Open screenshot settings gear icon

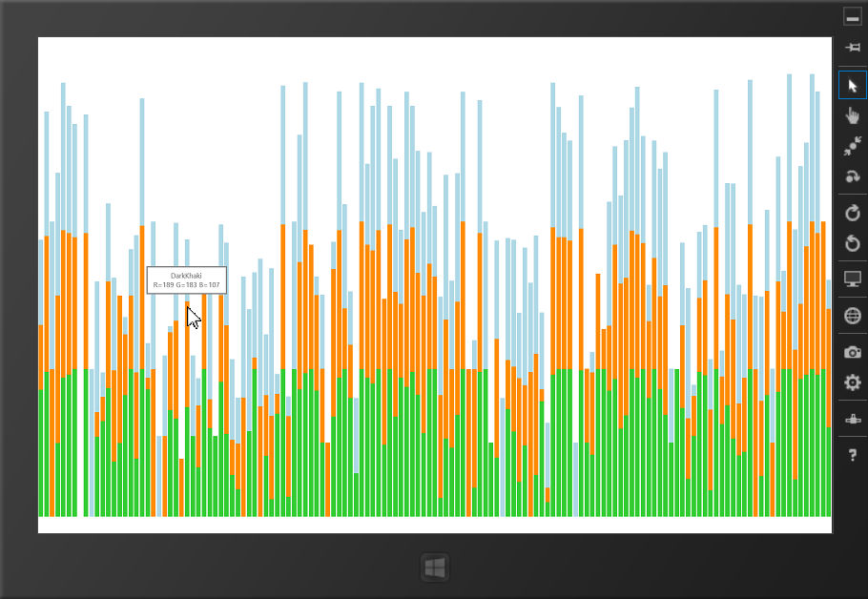pyautogui.click(x=853, y=382)
